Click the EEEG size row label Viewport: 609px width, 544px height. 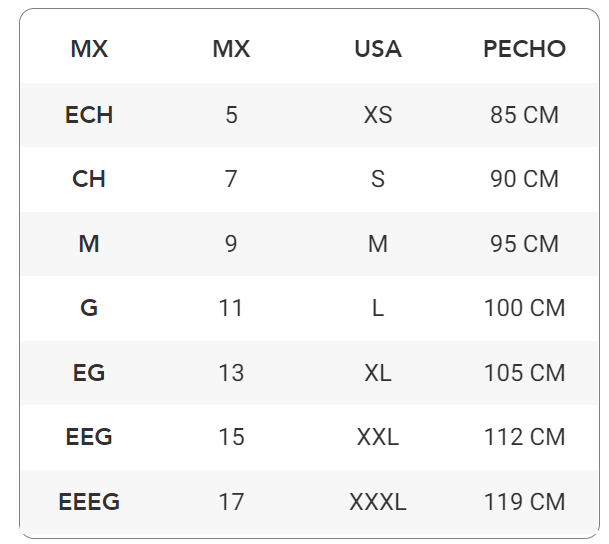click(x=89, y=502)
